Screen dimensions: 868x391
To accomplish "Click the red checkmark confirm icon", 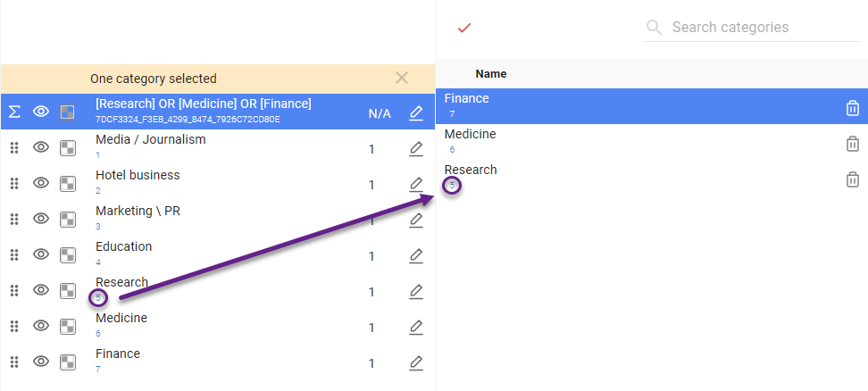I will click(463, 28).
